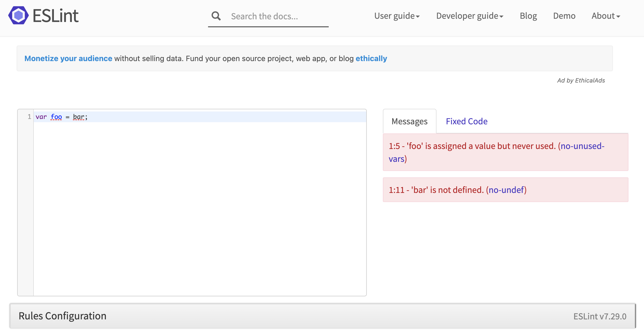The image size is (644, 336).
Task: Go to the Blog page
Action: 528,16
